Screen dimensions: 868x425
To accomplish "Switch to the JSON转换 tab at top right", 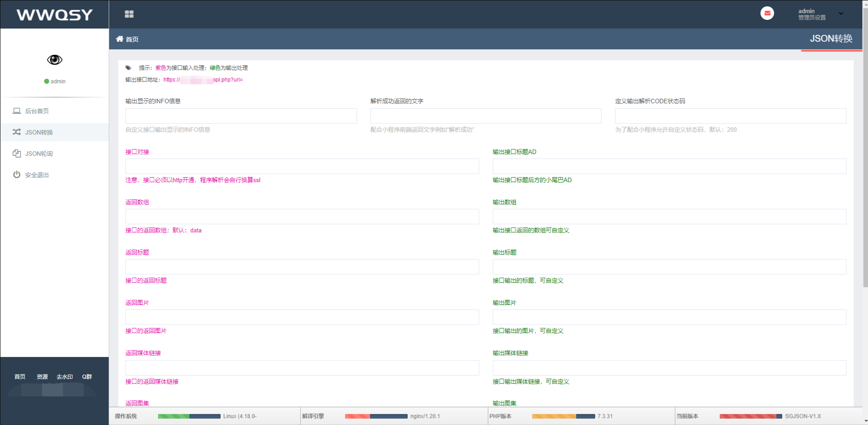I will [x=831, y=39].
